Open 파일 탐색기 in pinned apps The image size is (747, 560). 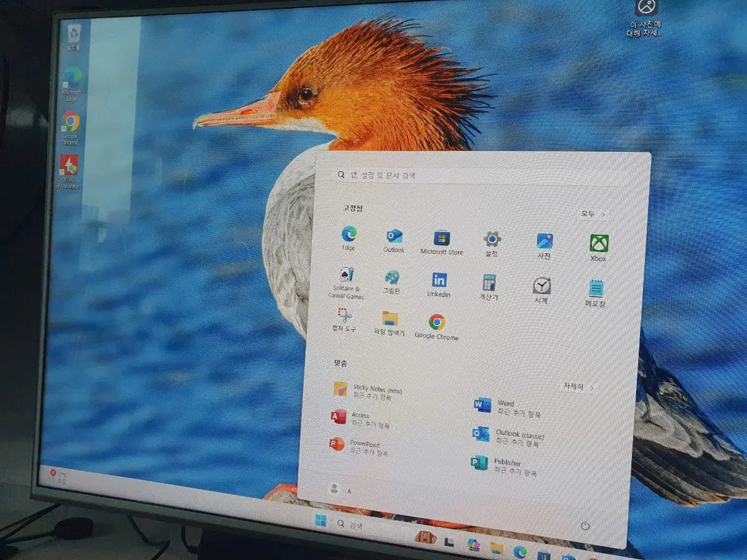(x=390, y=324)
